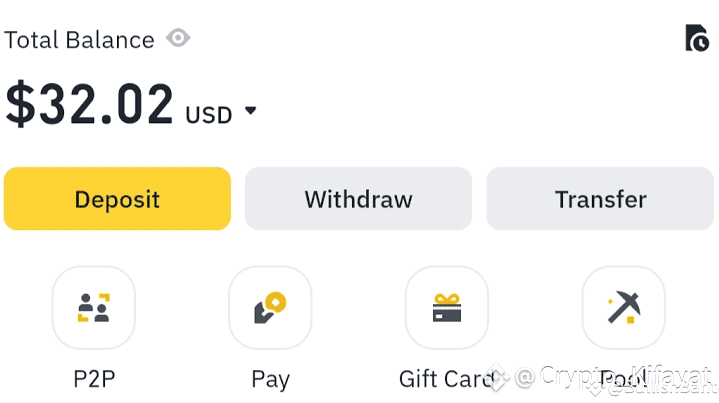This screenshot has width=719, height=403.
Task: Click the small lower watermark handle text
Action: tap(663, 389)
